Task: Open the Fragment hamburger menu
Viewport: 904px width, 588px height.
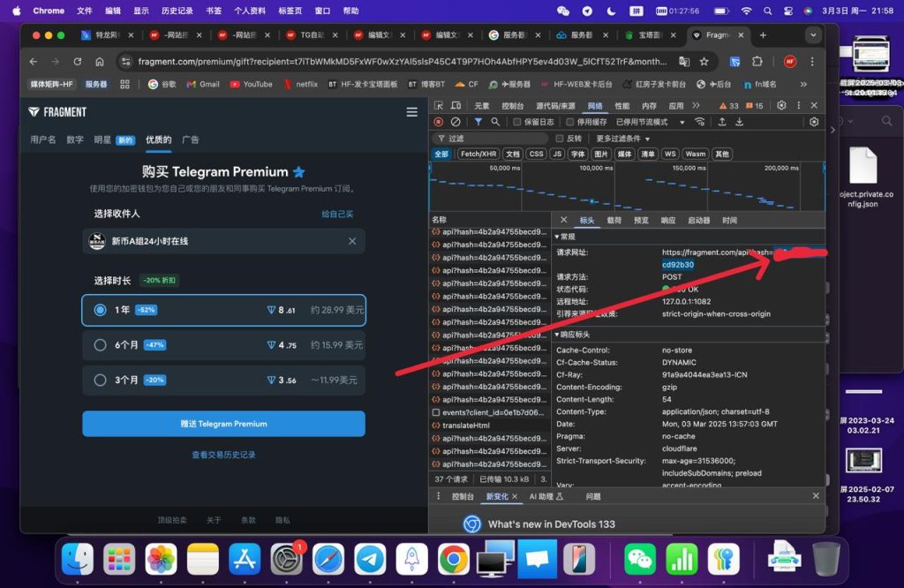Action: click(x=411, y=112)
